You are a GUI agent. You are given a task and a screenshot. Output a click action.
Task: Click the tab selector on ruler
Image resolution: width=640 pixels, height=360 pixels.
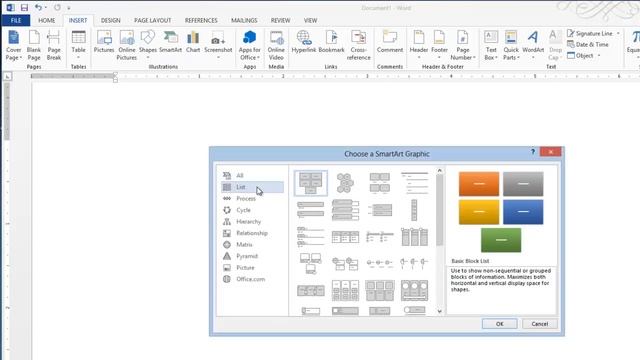pos(7,76)
